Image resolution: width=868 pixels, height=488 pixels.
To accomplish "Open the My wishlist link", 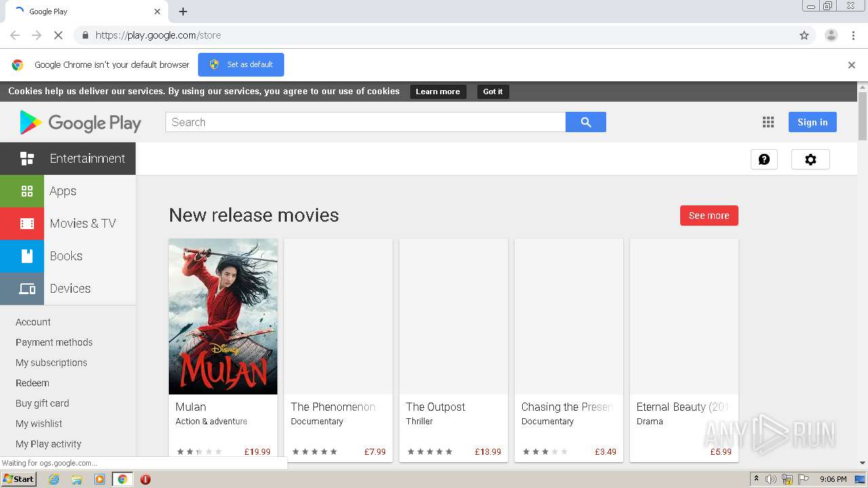I will [x=39, y=424].
